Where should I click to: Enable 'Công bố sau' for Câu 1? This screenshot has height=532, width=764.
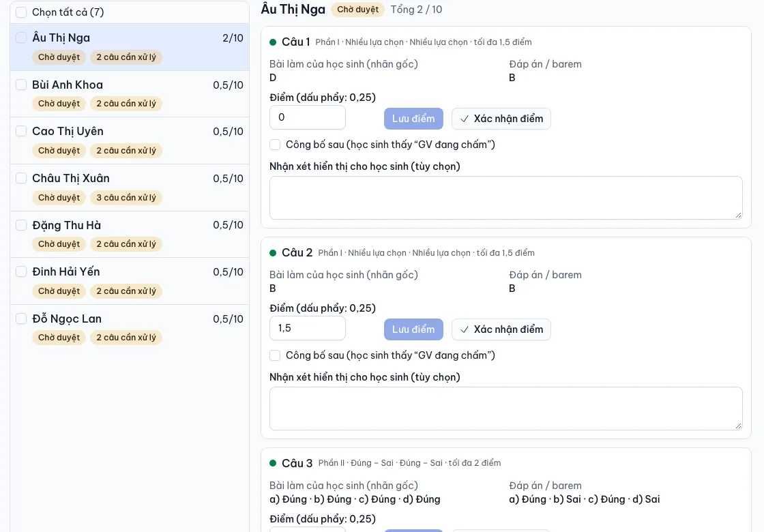[275, 145]
